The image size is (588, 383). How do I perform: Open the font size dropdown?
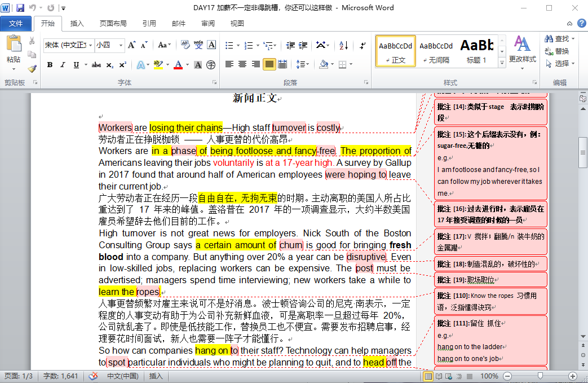coord(121,45)
